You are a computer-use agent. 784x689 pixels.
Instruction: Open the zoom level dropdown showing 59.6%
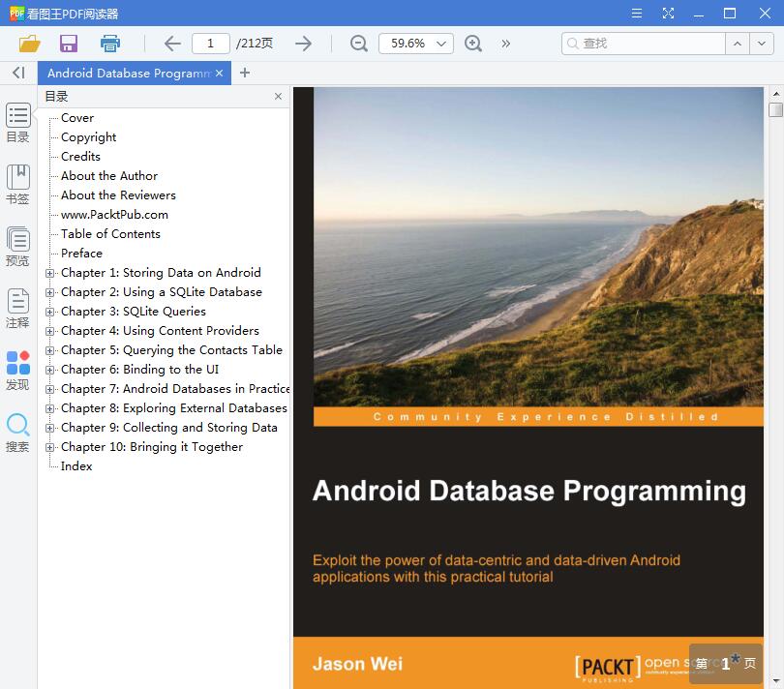click(416, 44)
